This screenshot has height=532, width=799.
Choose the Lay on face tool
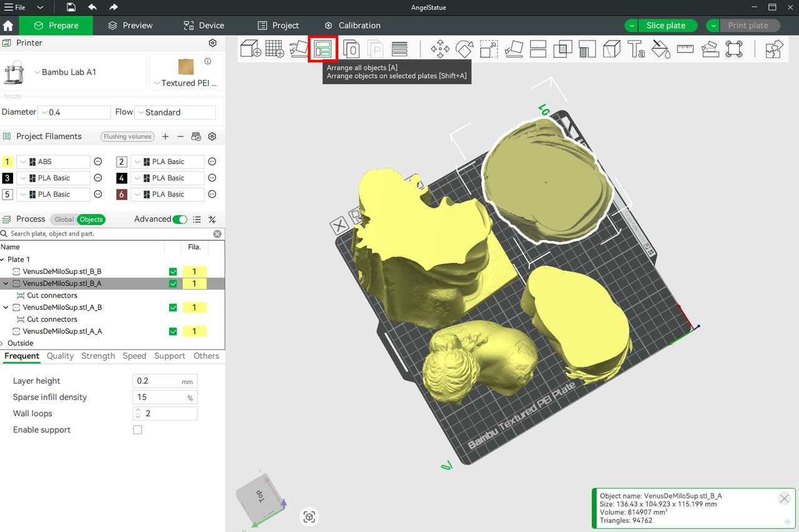pyautogui.click(x=514, y=49)
